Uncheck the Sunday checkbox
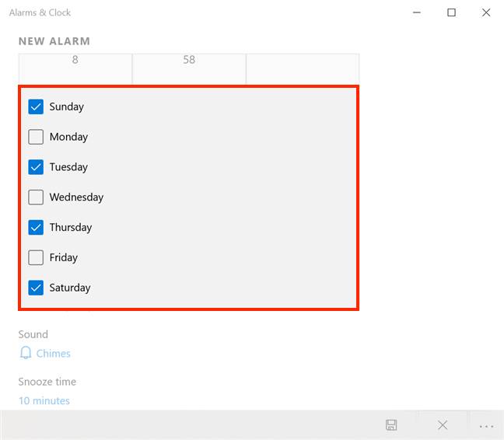The width and height of the screenshot is (504, 440). point(36,107)
